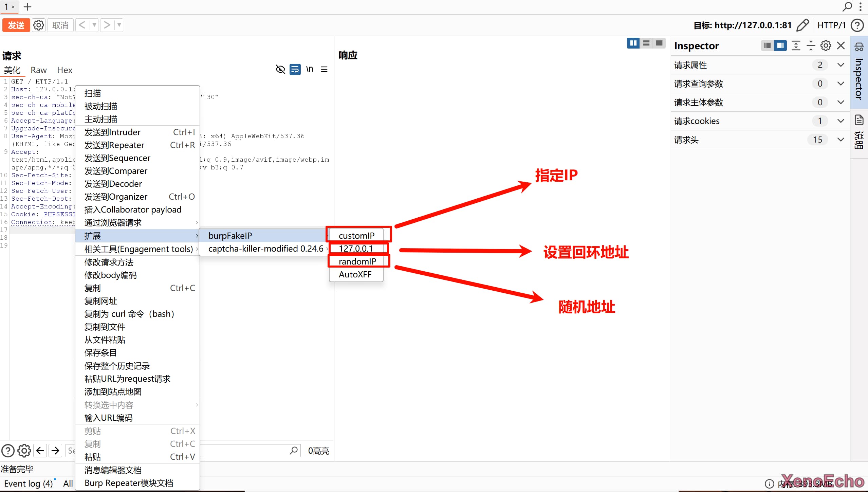This screenshot has height=492, width=868.
Task: Click 发送到Intruder in the context menu
Action: coord(112,132)
